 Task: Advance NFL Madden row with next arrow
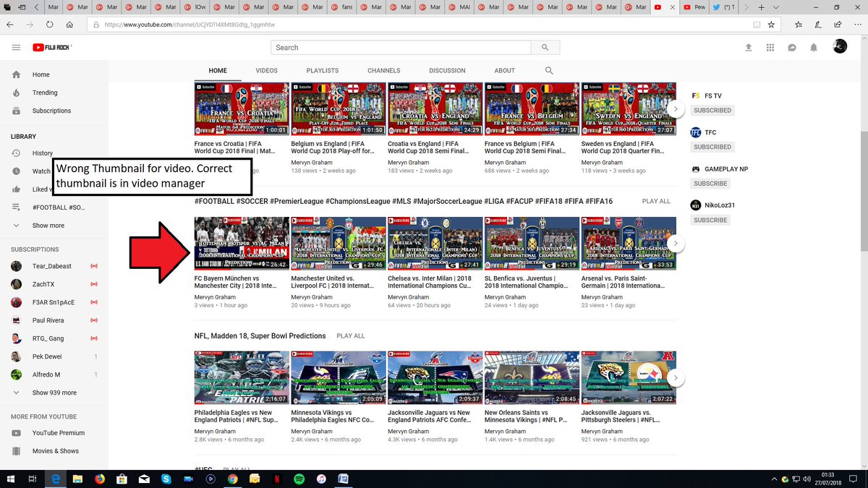(x=675, y=377)
